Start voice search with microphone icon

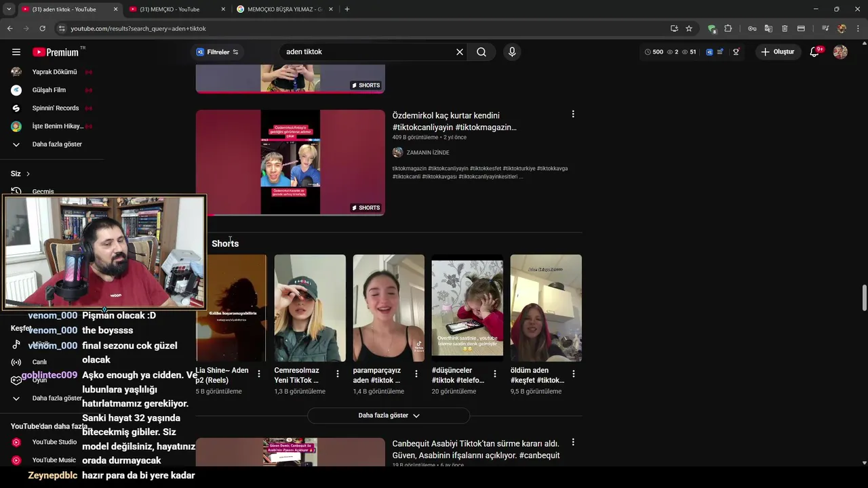(x=512, y=52)
